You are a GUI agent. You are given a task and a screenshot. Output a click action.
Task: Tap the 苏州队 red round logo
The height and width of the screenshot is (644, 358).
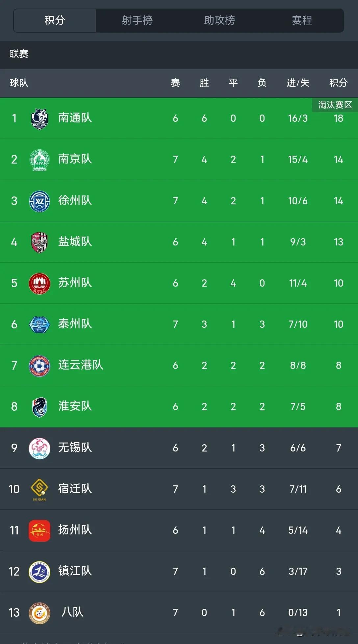[x=39, y=283]
